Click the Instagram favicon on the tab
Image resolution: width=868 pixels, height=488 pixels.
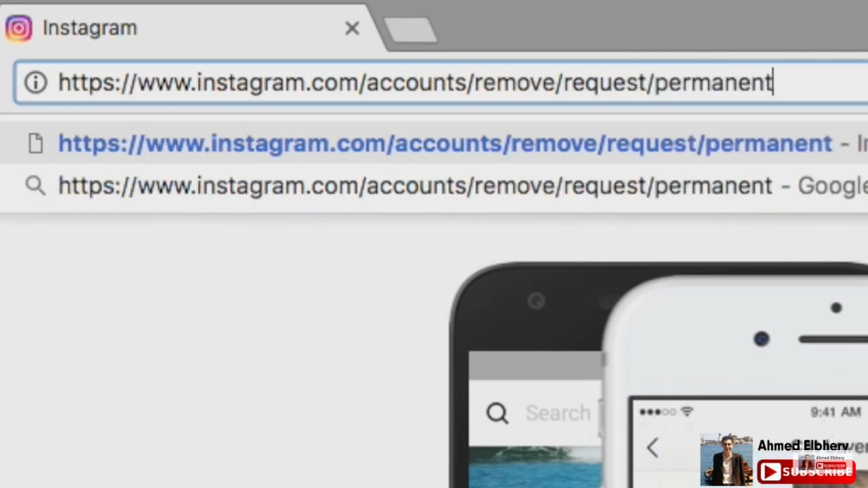(18, 28)
